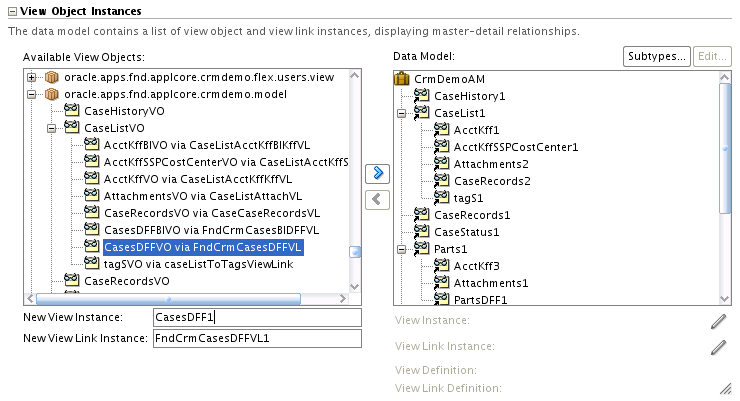Select CasesDFFBIVO via FndCrmCasesBIDFFVL

click(x=211, y=230)
